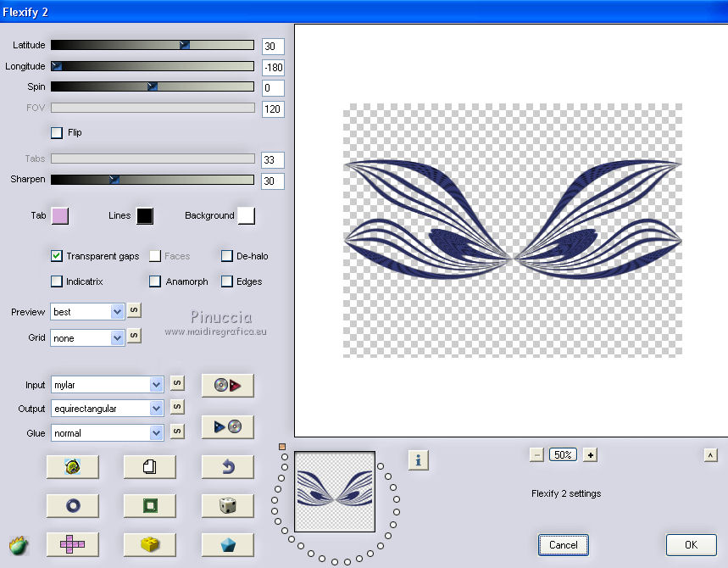Viewport: 728px width, 568px height.
Task: Click the undo arrow button
Action: point(227,467)
